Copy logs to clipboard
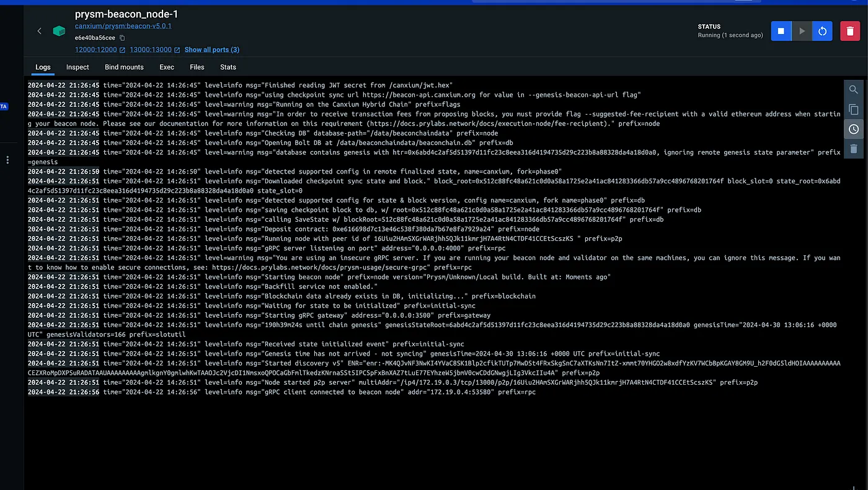 tap(854, 110)
